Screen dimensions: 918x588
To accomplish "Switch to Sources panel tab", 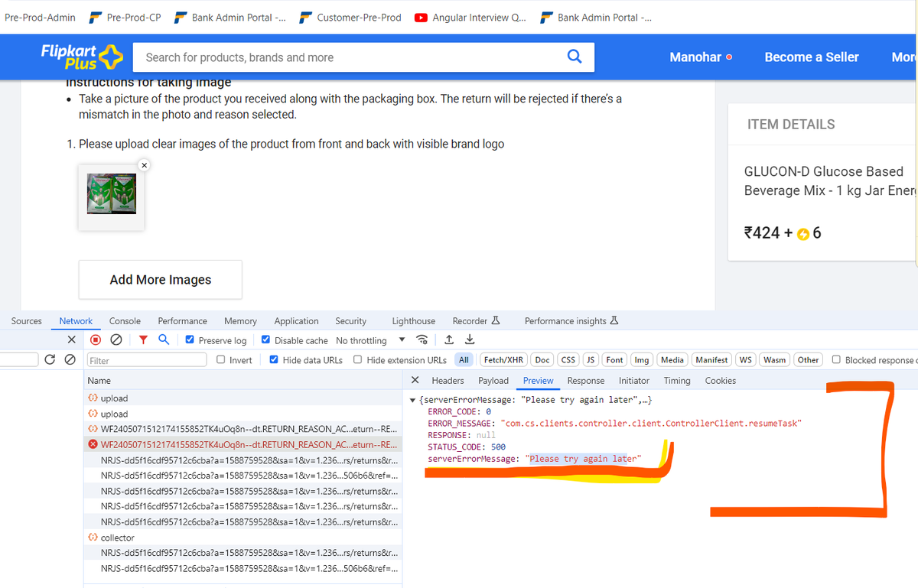I will pyautogui.click(x=27, y=321).
